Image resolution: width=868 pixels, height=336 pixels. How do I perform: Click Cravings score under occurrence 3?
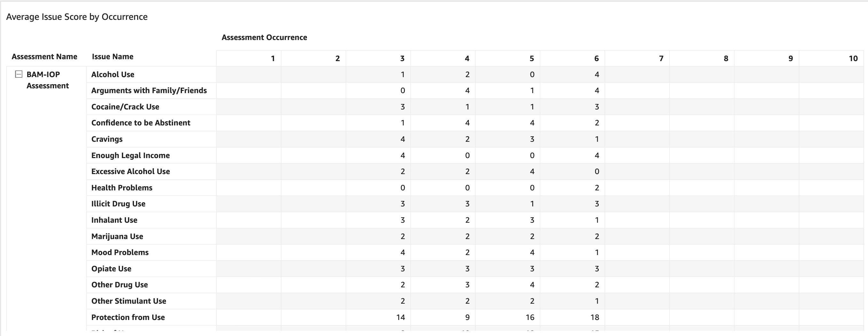pos(402,139)
